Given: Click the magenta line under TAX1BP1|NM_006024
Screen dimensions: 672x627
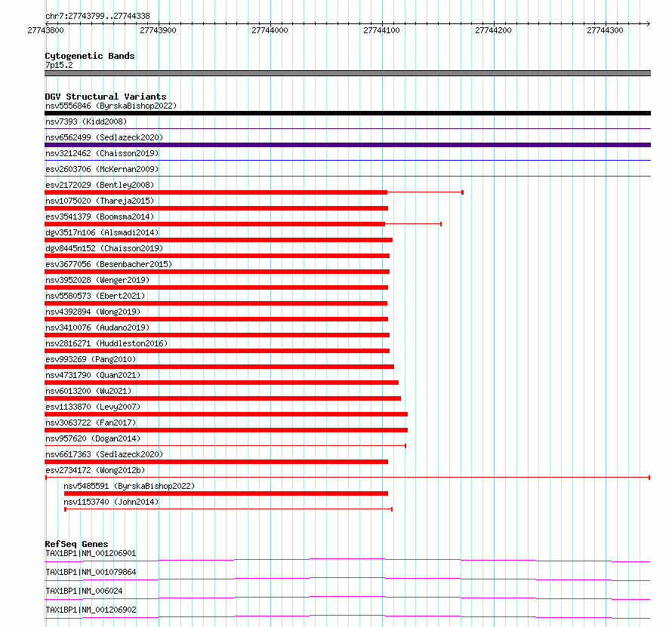Looking at the screenshot, I should coord(347,598).
